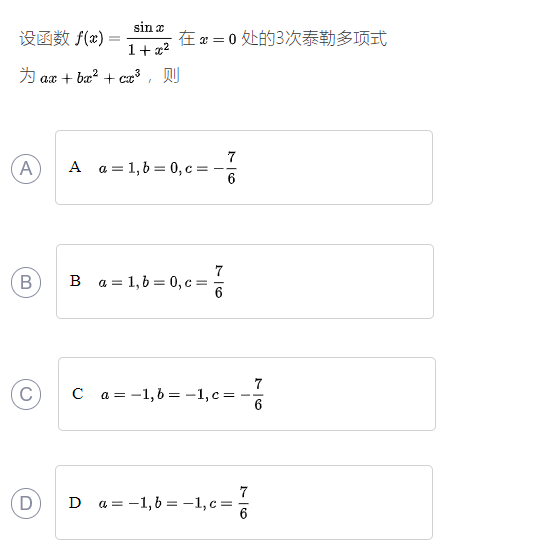This screenshot has width=547, height=560.
Task: Click the text 处的3次泰勒多项式
Action: 314,38
